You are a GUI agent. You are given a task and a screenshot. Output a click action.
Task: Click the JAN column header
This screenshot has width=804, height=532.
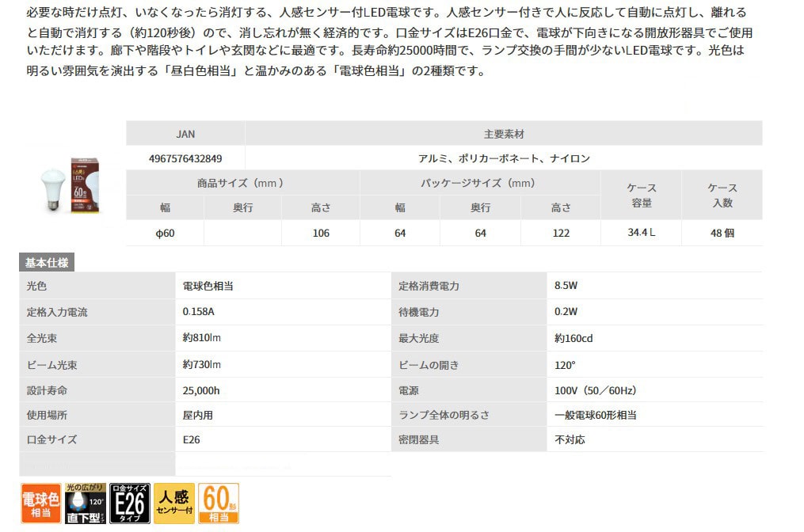point(185,134)
